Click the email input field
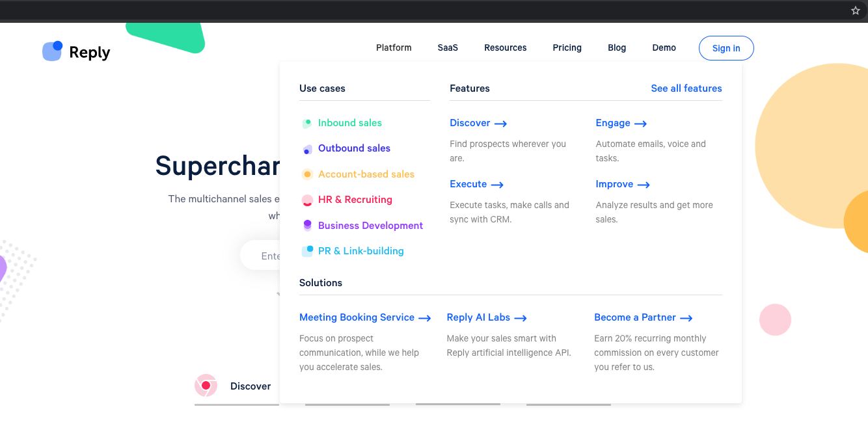The height and width of the screenshot is (439, 868). [x=267, y=255]
